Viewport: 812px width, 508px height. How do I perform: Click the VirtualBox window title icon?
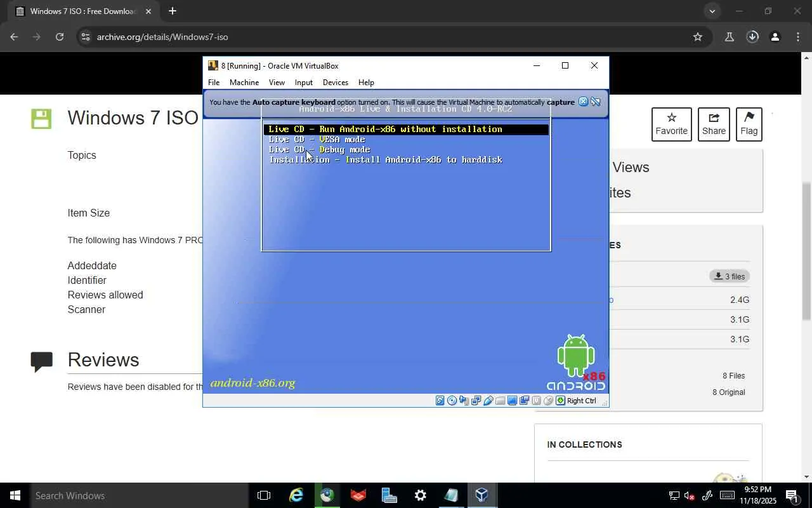click(x=213, y=65)
